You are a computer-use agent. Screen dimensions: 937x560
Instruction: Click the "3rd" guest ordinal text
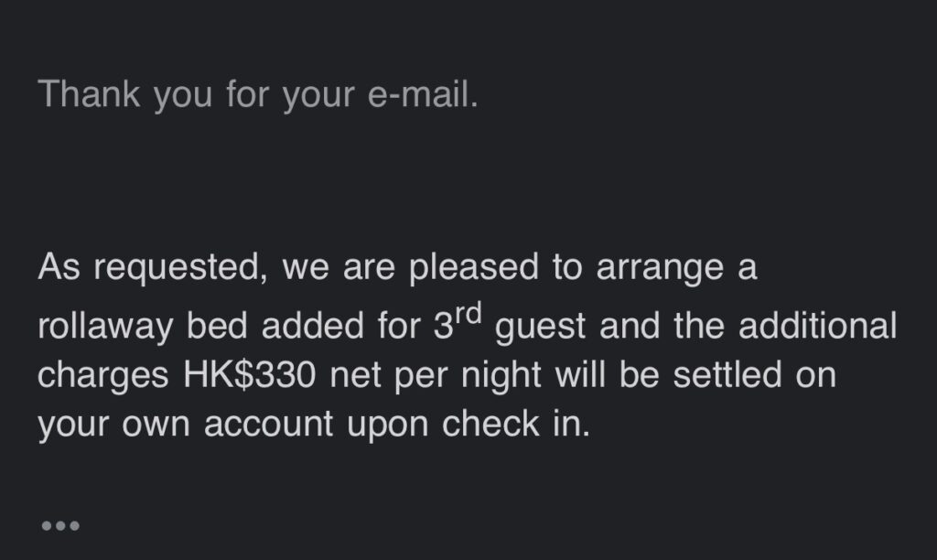tap(458, 323)
